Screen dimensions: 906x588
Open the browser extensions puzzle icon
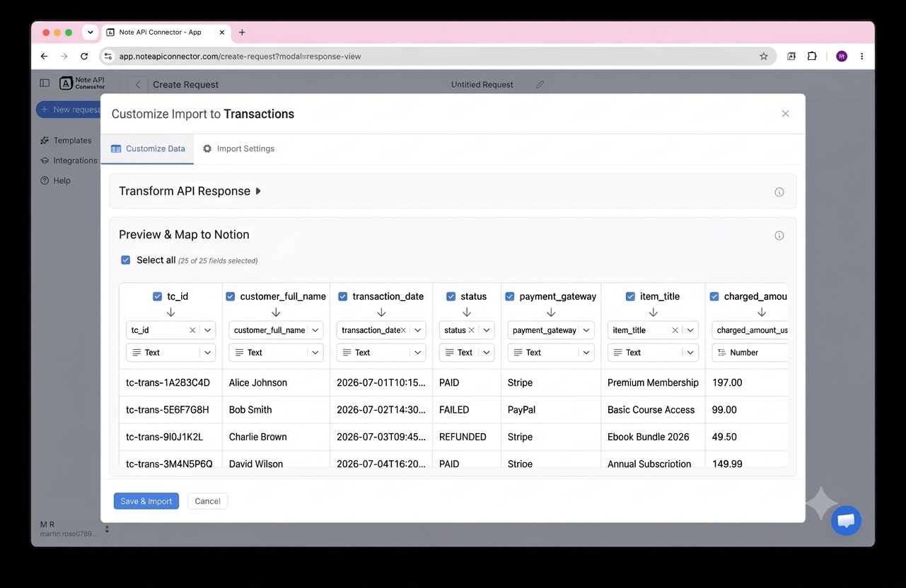point(812,57)
